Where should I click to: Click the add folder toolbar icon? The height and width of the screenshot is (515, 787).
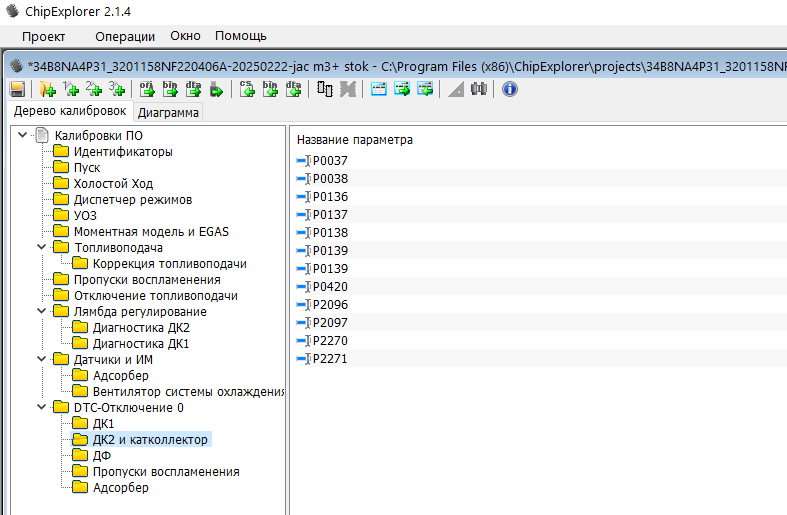point(46,89)
